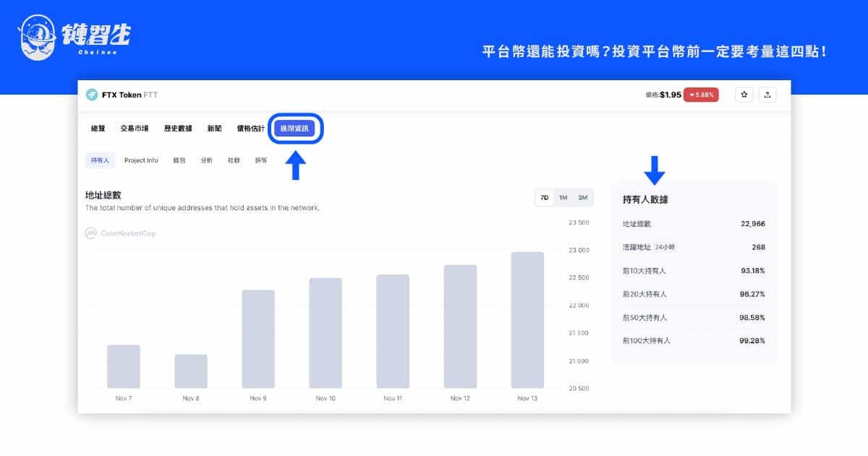Image resolution: width=868 pixels, height=456 pixels.
Task: Click the 99.28% value
Action: (753, 340)
